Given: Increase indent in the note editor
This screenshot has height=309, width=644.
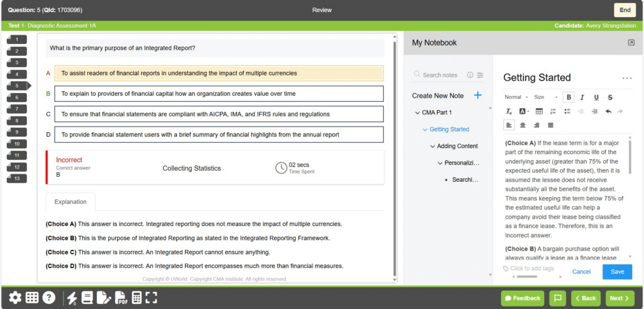Looking at the screenshot, I should (x=594, y=111).
